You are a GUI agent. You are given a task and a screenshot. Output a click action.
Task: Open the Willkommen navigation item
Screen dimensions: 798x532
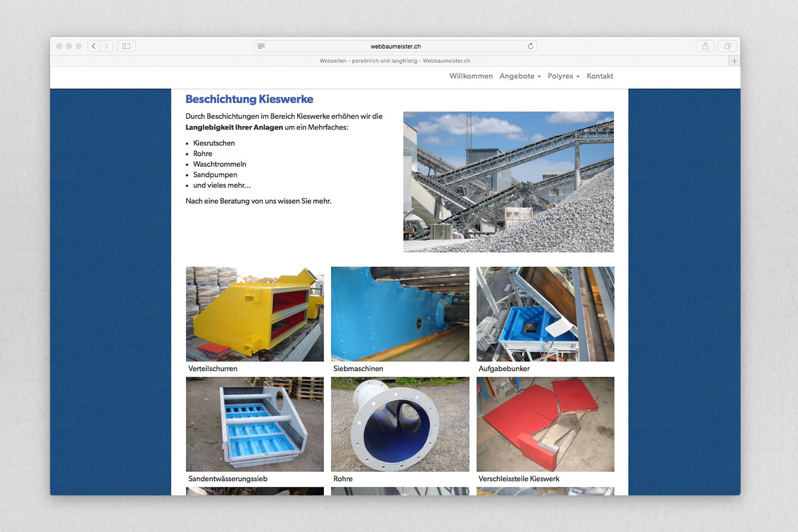471,76
